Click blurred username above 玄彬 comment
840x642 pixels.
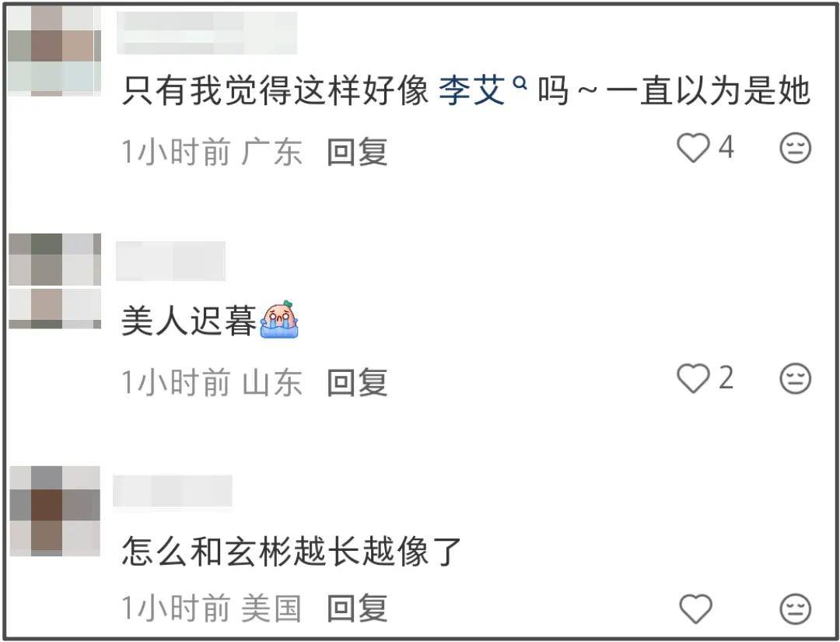(173, 490)
